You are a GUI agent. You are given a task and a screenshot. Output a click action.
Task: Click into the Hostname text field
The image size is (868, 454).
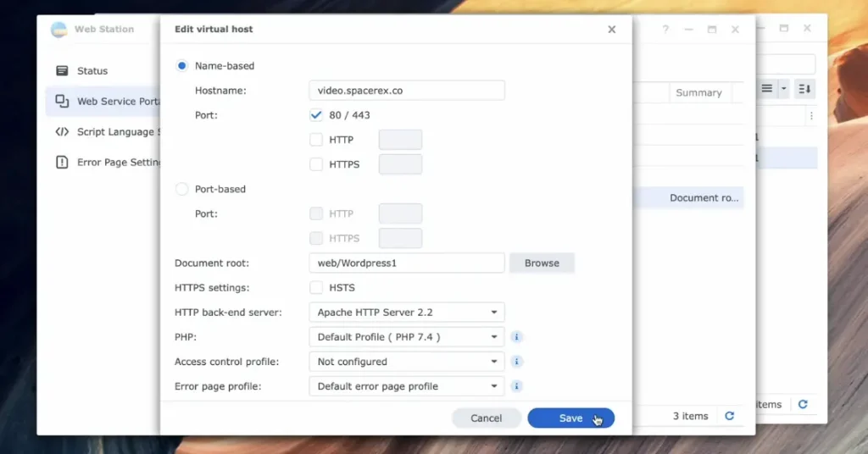tap(407, 91)
